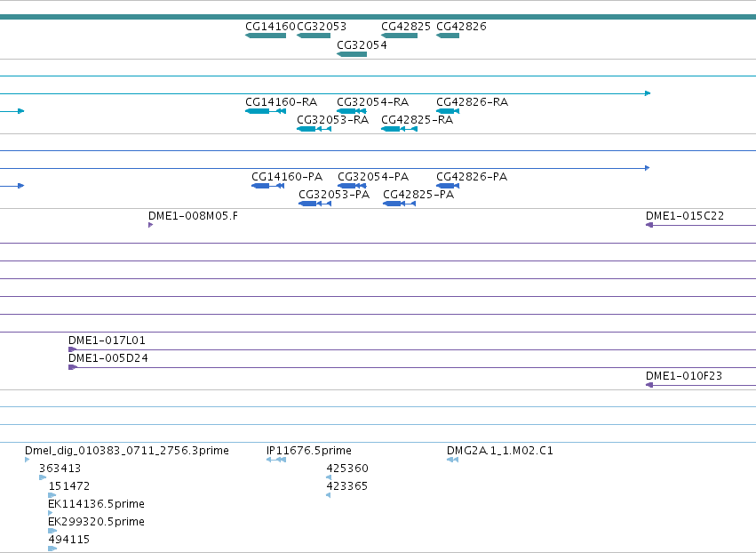
Task: Select the CG42825 gene arrow
Action: point(399,36)
